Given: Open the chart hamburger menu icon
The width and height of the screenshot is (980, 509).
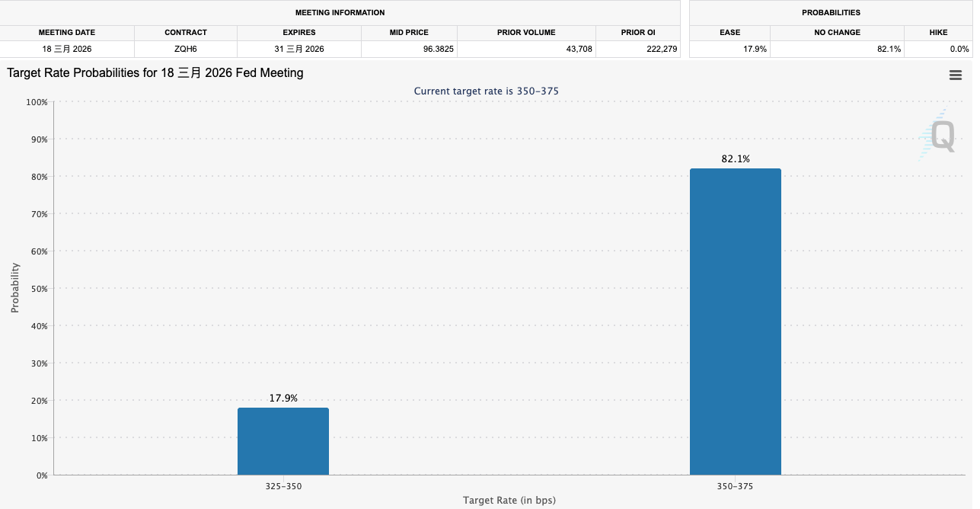Looking at the screenshot, I should pos(956,75).
